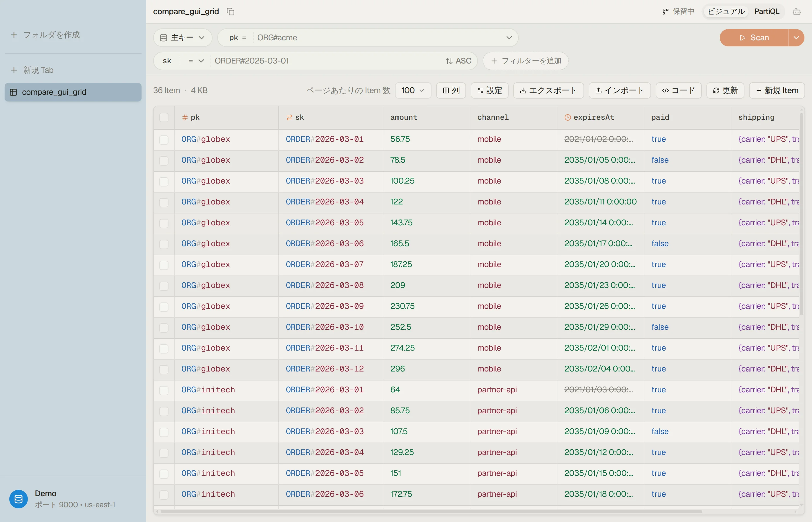The image size is (812, 522).
Task: Switch to PartiQL mode
Action: pyautogui.click(x=766, y=12)
